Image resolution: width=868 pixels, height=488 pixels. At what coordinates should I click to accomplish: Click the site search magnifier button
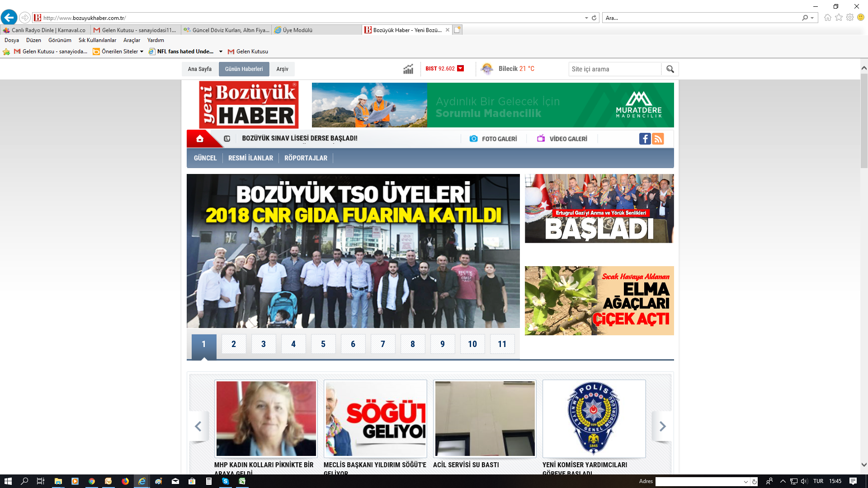tap(670, 69)
